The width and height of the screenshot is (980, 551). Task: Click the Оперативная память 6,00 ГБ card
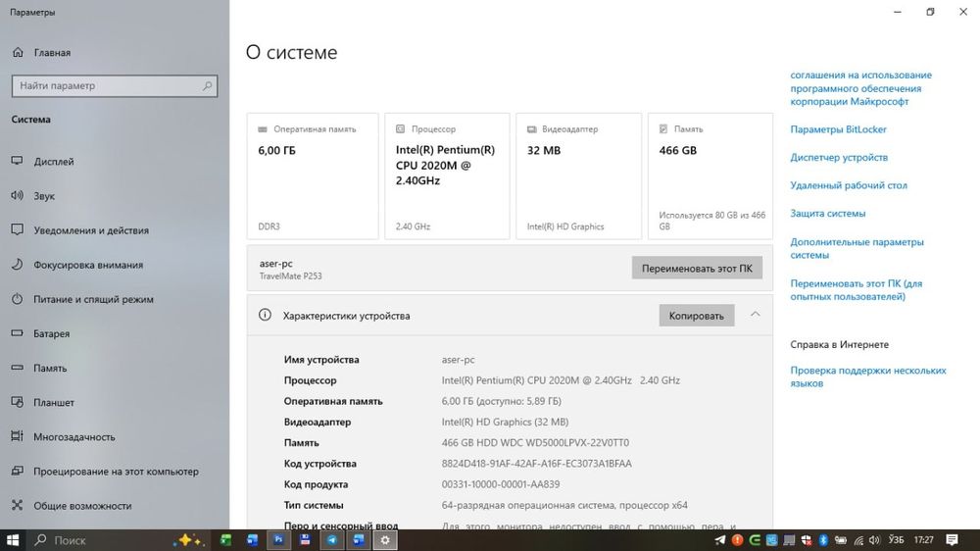[x=313, y=175]
